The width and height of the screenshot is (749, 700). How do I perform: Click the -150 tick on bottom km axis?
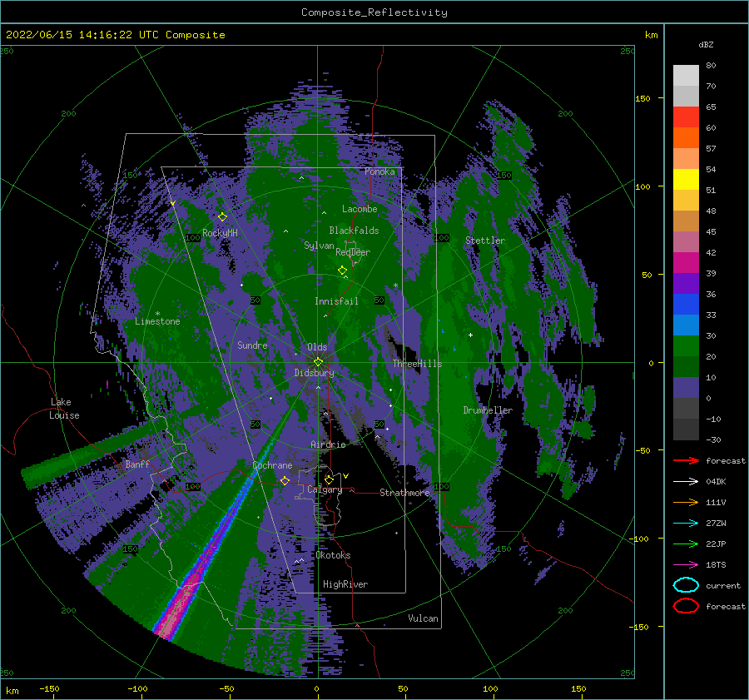click(49, 688)
